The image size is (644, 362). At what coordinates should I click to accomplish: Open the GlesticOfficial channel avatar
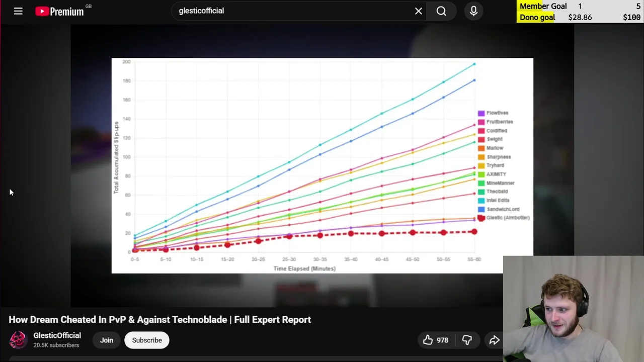[18, 340]
